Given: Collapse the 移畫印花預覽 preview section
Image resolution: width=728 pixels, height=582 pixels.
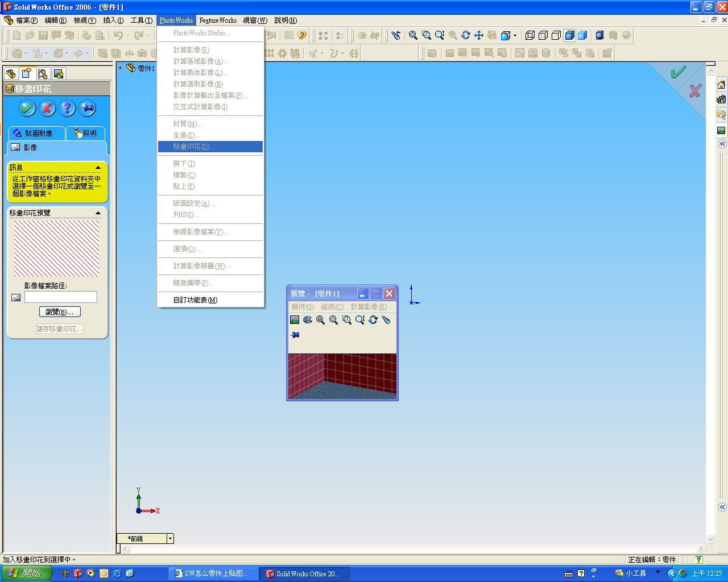Looking at the screenshot, I should (x=98, y=213).
